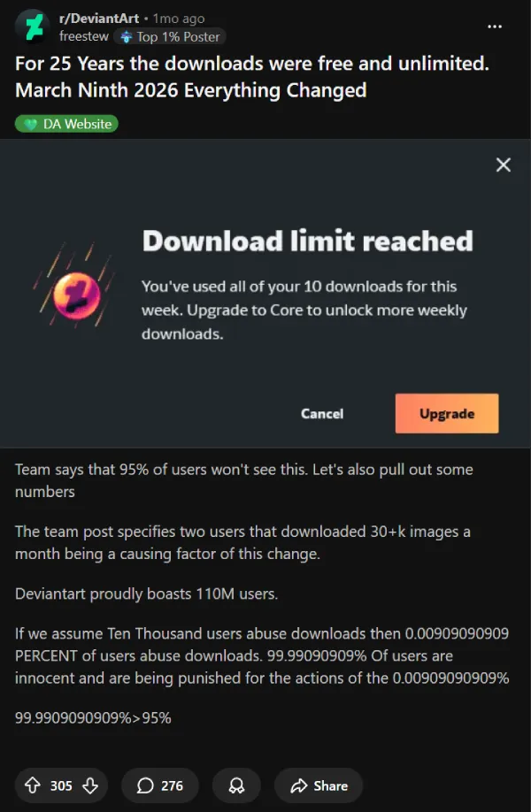Click Cancel in the download limit dialog
Viewport: 531px width, 812px height.
pyautogui.click(x=322, y=413)
